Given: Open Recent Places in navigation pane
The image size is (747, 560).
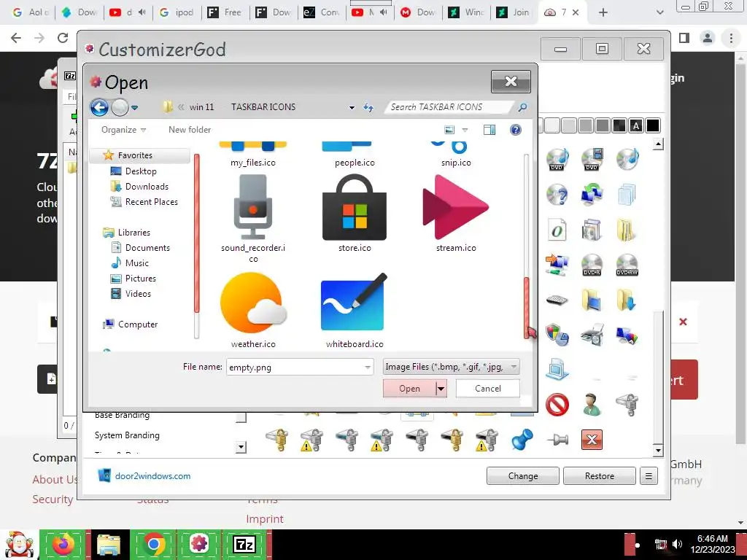Looking at the screenshot, I should [x=152, y=202].
